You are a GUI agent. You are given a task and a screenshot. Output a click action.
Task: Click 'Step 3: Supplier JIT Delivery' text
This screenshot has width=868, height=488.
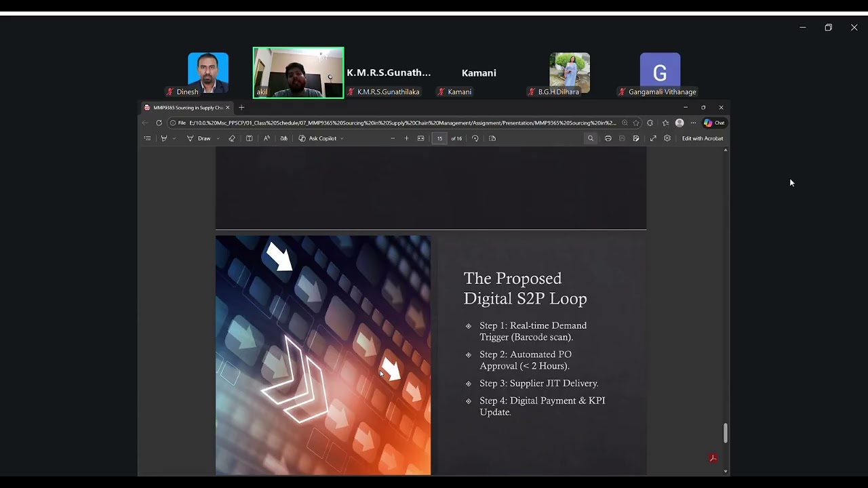[539, 384]
